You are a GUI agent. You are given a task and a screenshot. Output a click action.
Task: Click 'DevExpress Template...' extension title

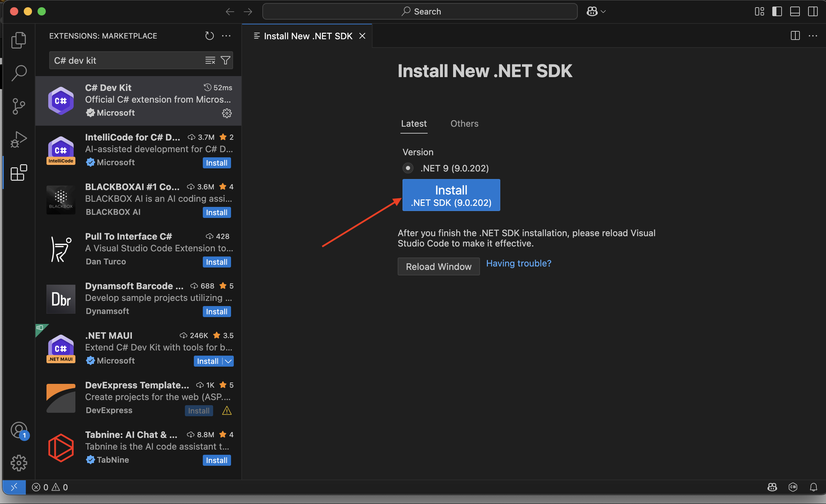(137, 385)
